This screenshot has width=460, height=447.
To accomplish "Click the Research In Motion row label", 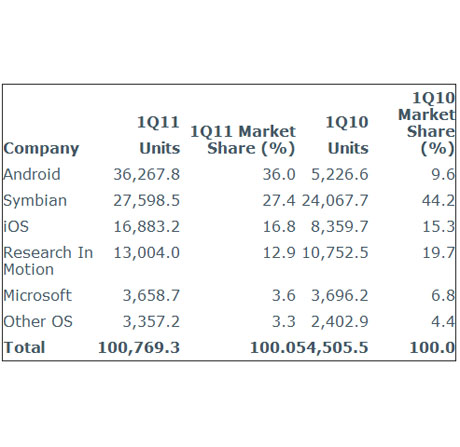I will [48, 261].
